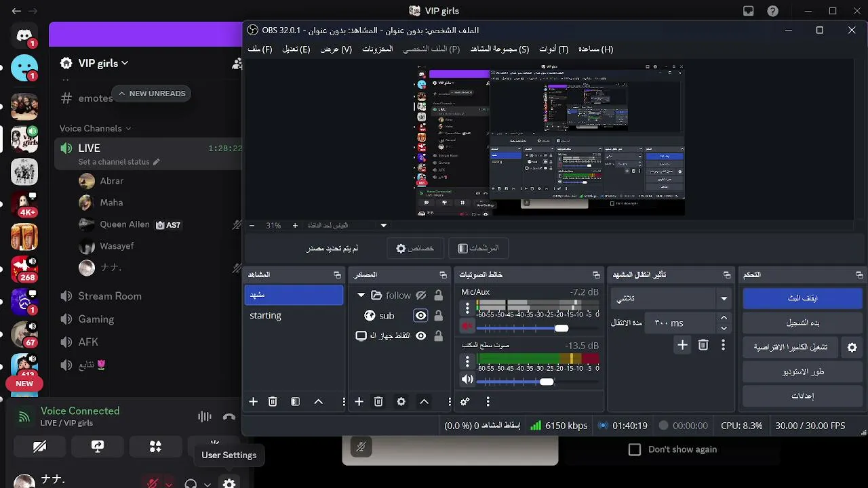Viewport: 868px width, 488px height.
Task: Add a new source in OBS sources dock
Action: (359, 402)
